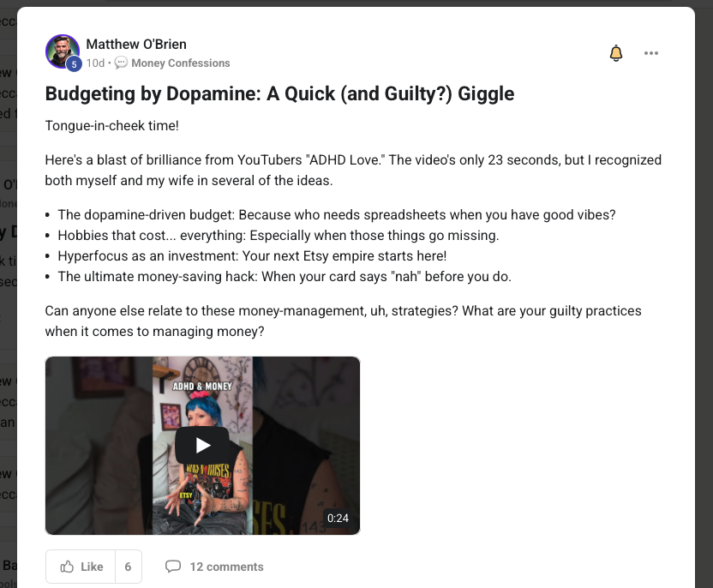Click the Etsy empire bullet point line
This screenshot has height=588, width=713.
coord(252,256)
